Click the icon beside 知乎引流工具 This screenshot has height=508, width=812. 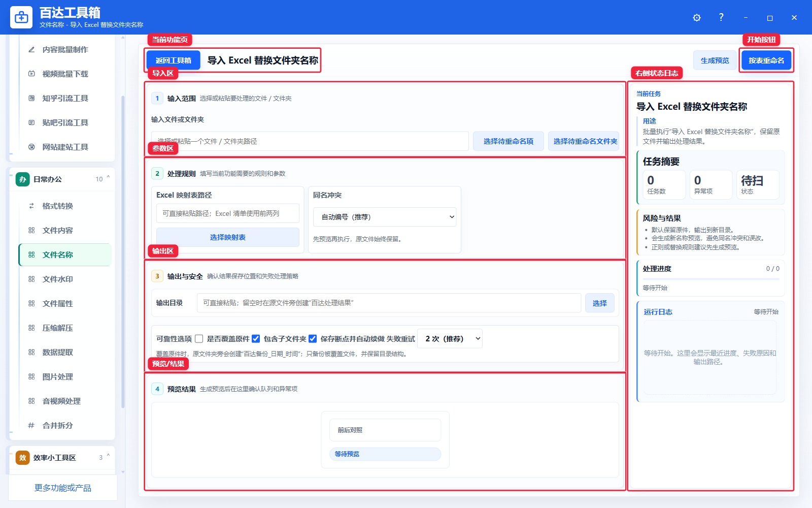coord(31,99)
